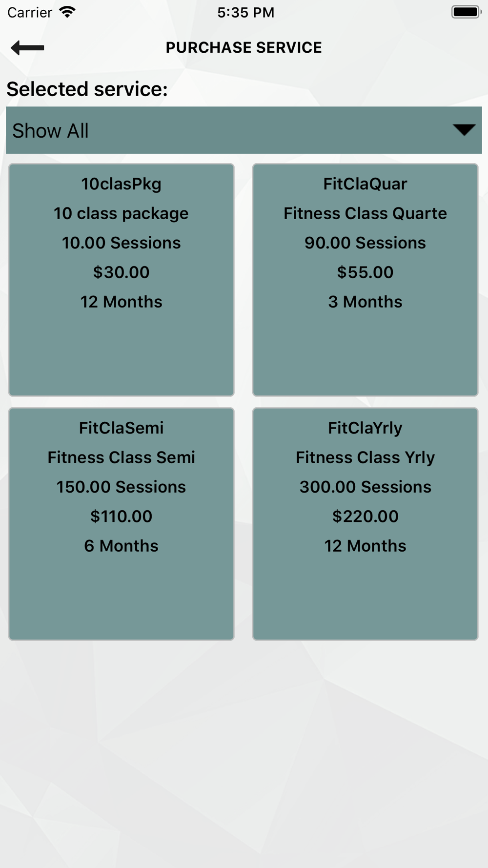The width and height of the screenshot is (488, 868).
Task: Tap the Purchase Service title
Action: (244, 47)
